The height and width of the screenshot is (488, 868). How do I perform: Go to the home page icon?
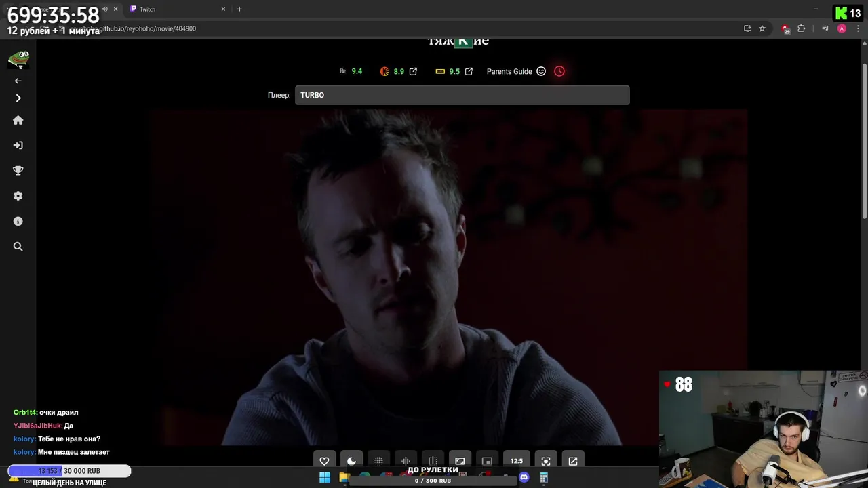18,120
